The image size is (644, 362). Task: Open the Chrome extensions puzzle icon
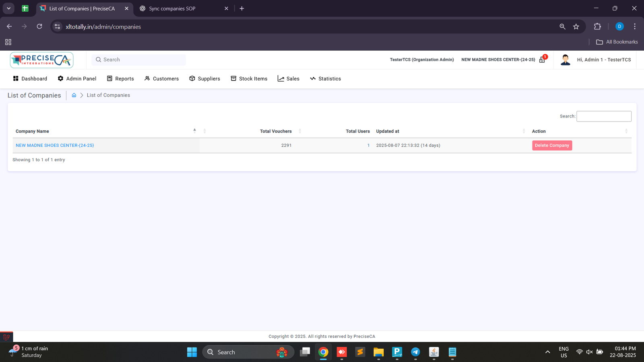tap(597, 27)
